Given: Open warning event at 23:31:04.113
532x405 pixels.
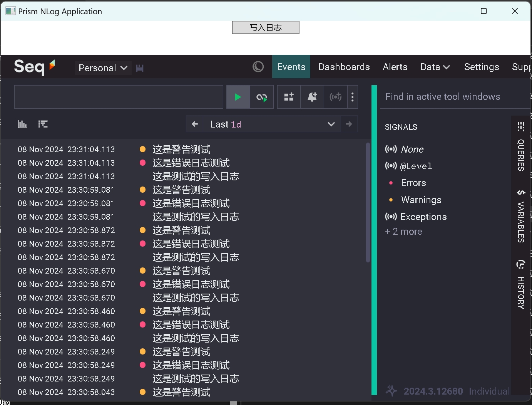Looking at the screenshot, I should click(182, 149).
